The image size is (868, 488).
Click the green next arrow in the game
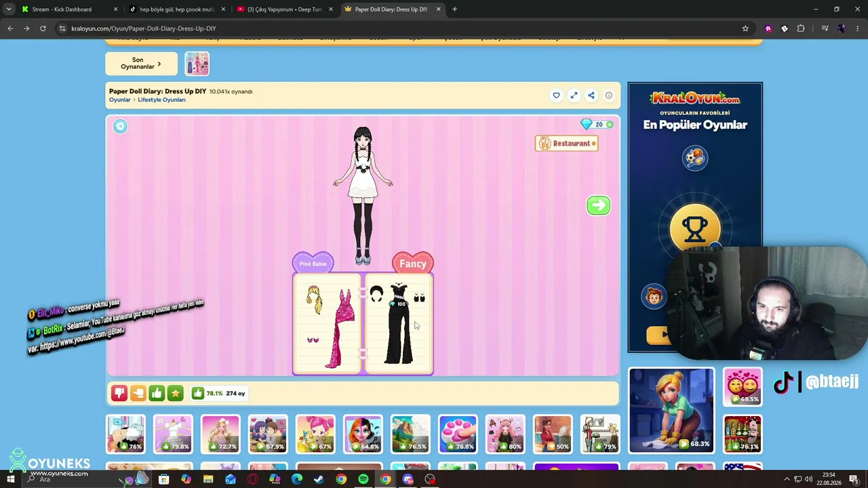click(598, 205)
